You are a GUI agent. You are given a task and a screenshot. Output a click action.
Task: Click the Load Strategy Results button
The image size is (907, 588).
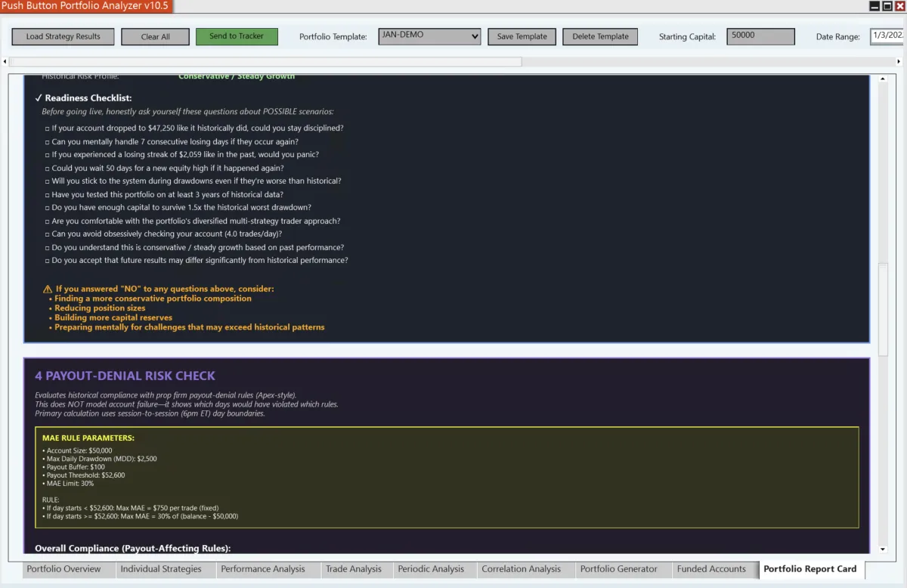(63, 36)
